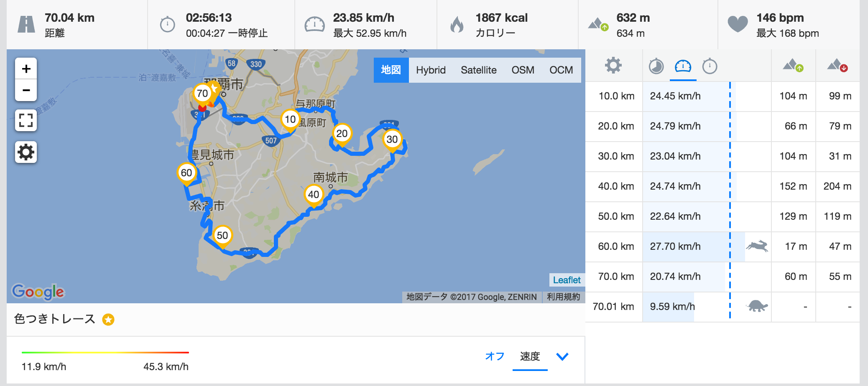Switch splits to speed view
Image resolution: width=868 pixels, height=386 pixels.
pos(683,66)
